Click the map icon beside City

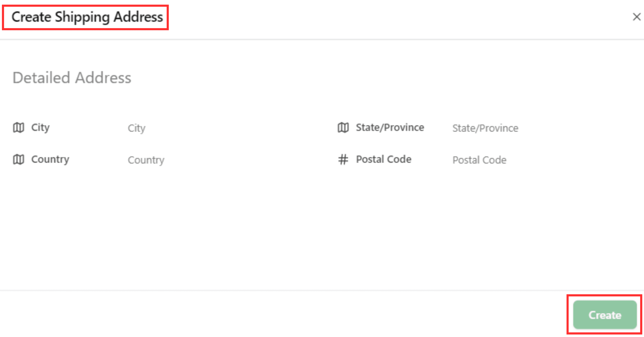(19, 128)
